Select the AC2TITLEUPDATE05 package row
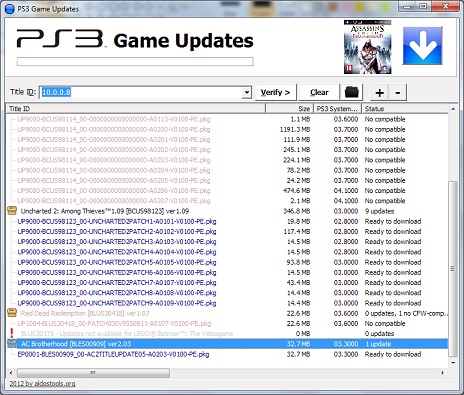 click(227, 354)
